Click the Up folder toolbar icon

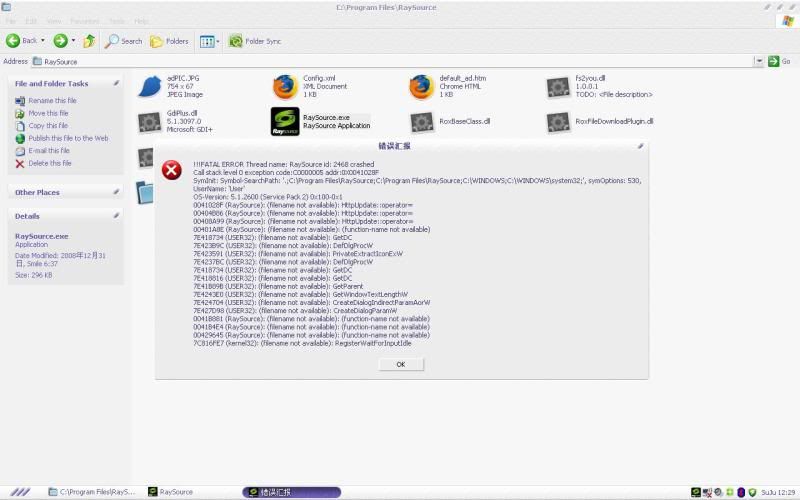click(x=89, y=41)
